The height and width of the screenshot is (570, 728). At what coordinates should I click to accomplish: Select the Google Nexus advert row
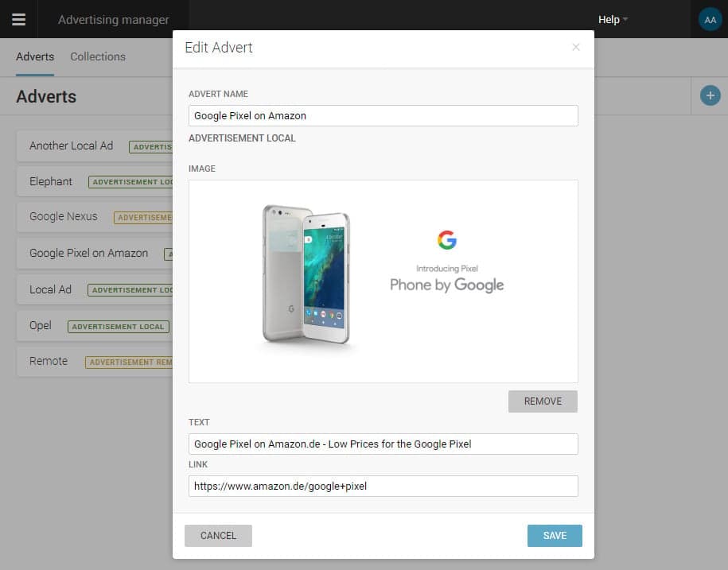pyautogui.click(x=95, y=216)
